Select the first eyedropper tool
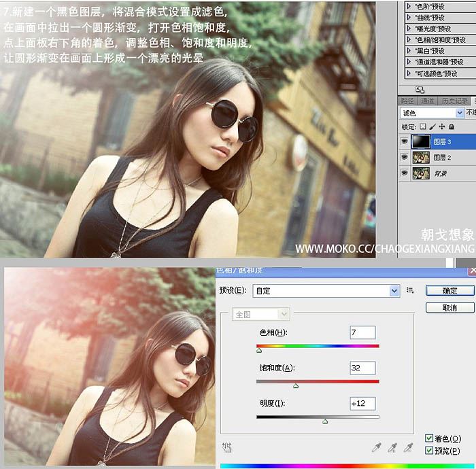This screenshot has width=476, height=469. click(376, 447)
